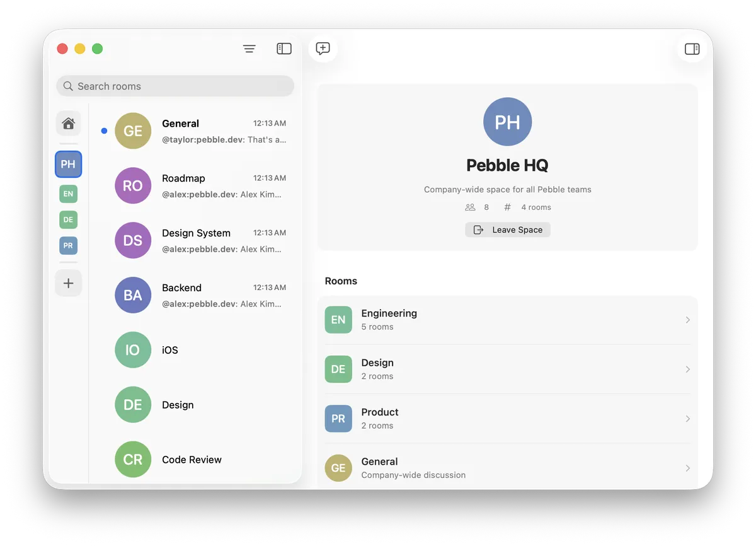Expand Product space row chevron
The width and height of the screenshot is (756, 546).
pyautogui.click(x=687, y=419)
